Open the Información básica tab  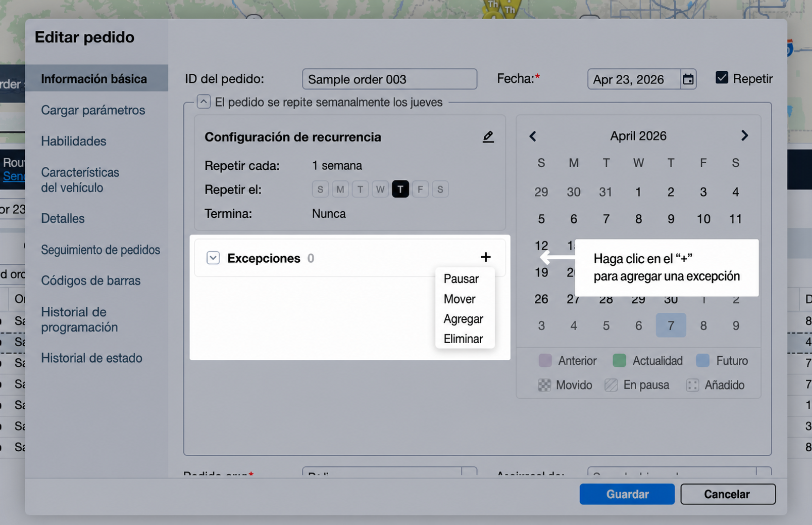tap(96, 79)
